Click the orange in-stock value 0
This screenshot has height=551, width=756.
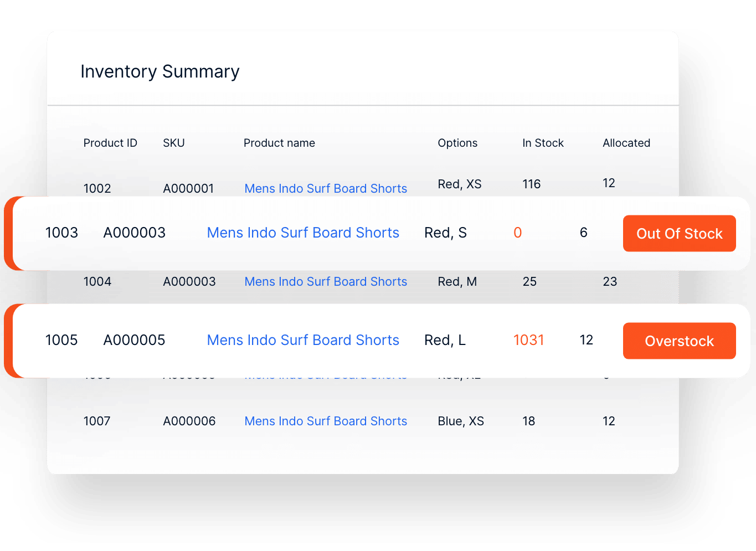[x=518, y=233]
